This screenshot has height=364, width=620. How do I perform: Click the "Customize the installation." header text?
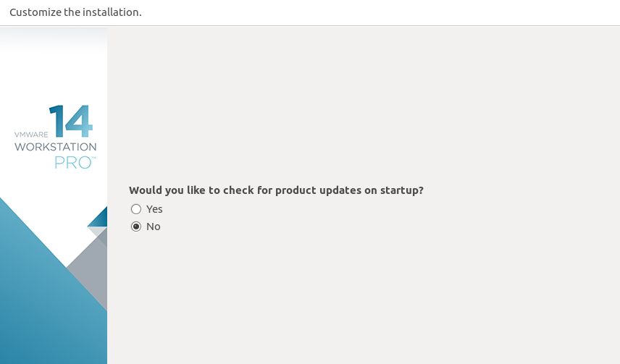click(75, 12)
